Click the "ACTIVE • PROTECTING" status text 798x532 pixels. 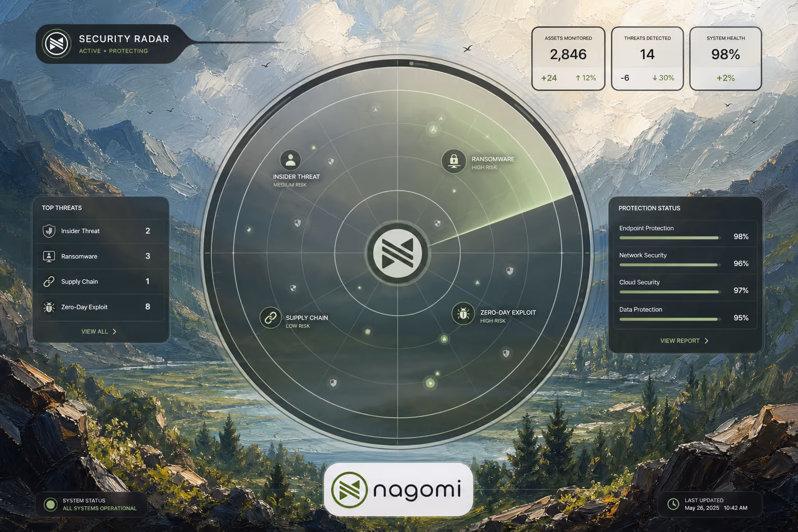tap(113, 51)
